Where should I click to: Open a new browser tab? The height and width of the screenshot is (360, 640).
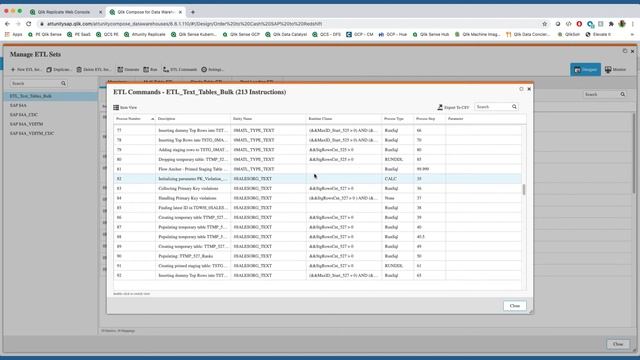click(x=193, y=12)
